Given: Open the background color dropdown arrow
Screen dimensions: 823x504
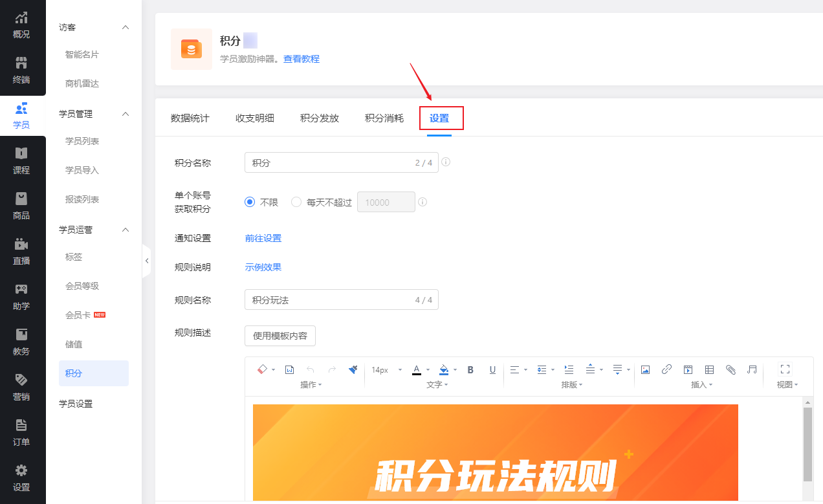Looking at the screenshot, I should [x=455, y=370].
